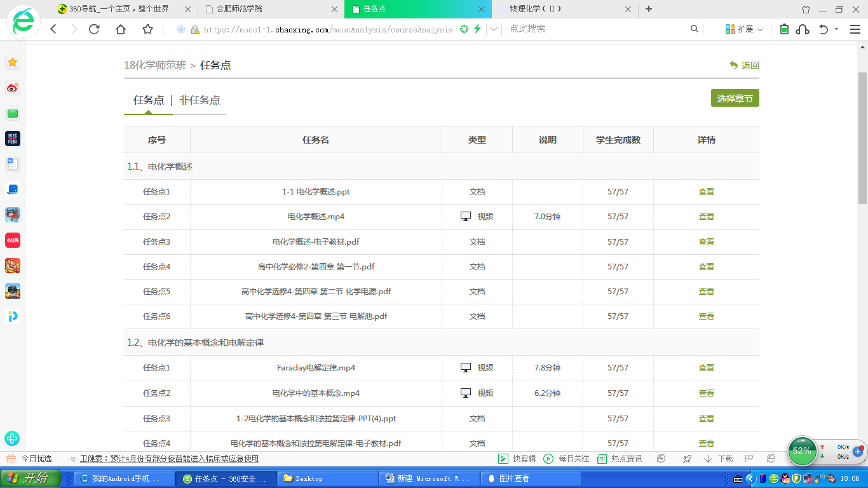View details for 电化学概述.mp4
The width and height of the screenshot is (868, 488).
pos(706,217)
